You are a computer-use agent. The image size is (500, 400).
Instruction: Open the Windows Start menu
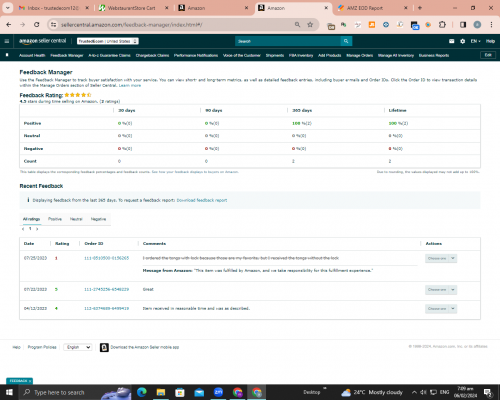tap(9, 392)
